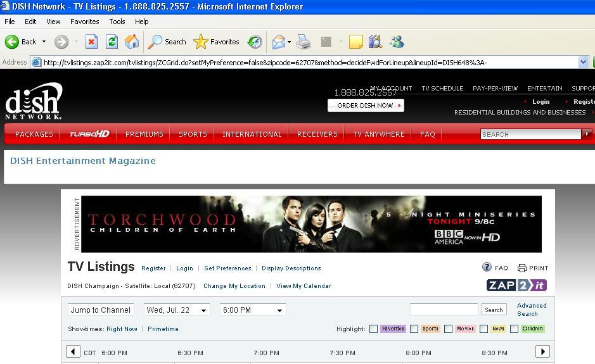The height and width of the screenshot is (364, 595).
Task: Click the listings Search button
Action: click(x=494, y=310)
